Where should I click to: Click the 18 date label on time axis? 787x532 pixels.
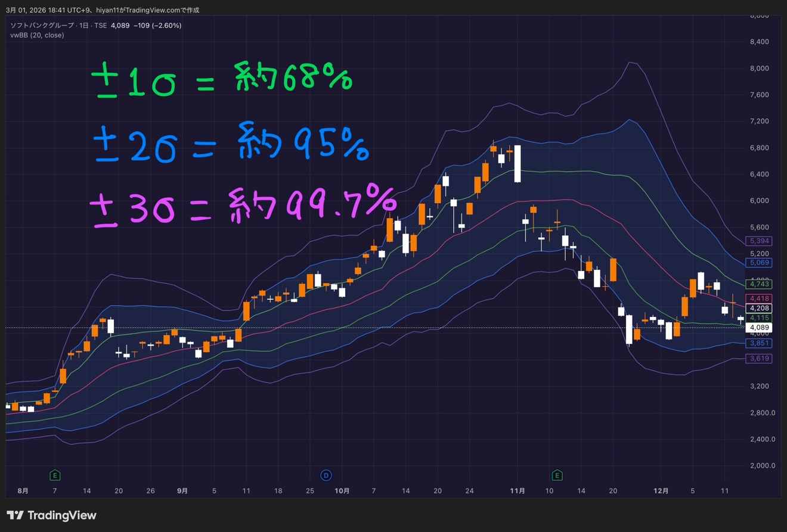pos(278,491)
